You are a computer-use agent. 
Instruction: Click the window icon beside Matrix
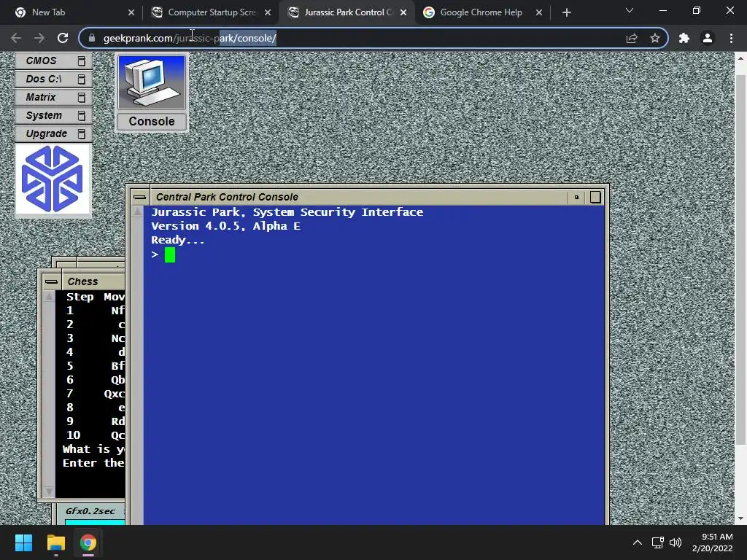coord(82,97)
